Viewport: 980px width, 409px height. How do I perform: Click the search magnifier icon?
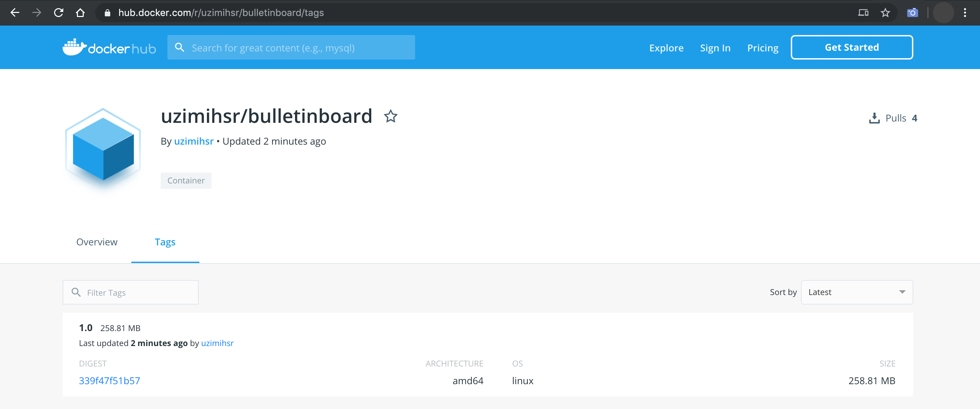tap(180, 47)
